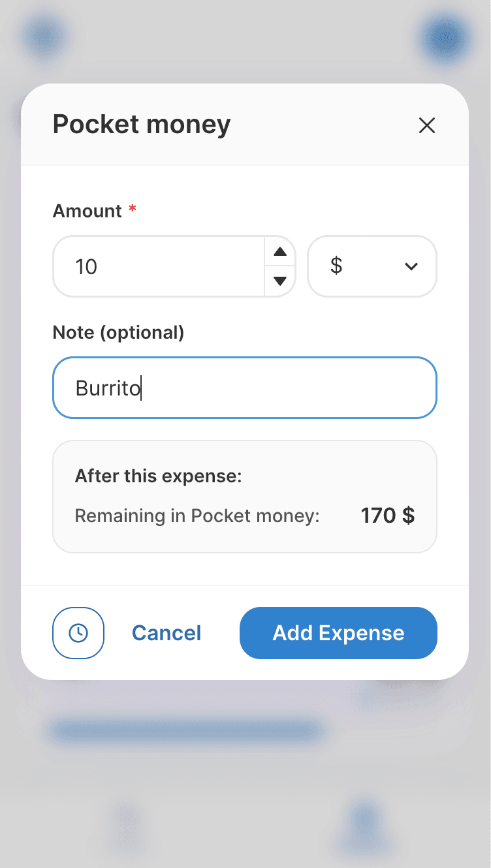Expand the currency selector chevron
This screenshot has width=491, height=868.
point(411,266)
